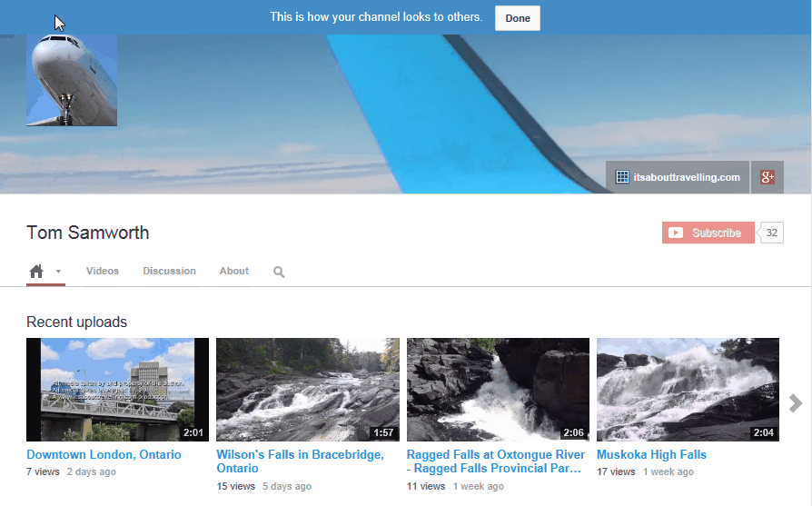
Task: Open the Muskoka High Falls video link
Action: (x=651, y=455)
